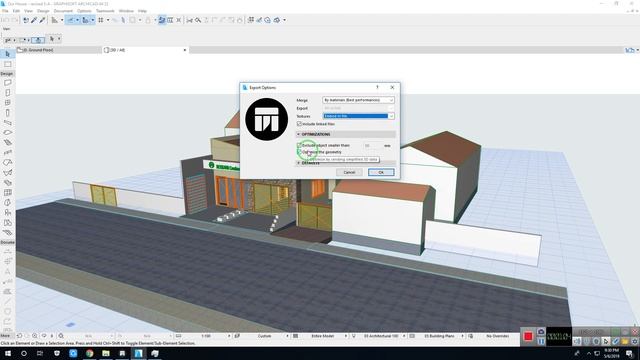Click the help question mark in dialog
Viewport: 640px width, 360px height.
pyautogui.click(x=377, y=87)
